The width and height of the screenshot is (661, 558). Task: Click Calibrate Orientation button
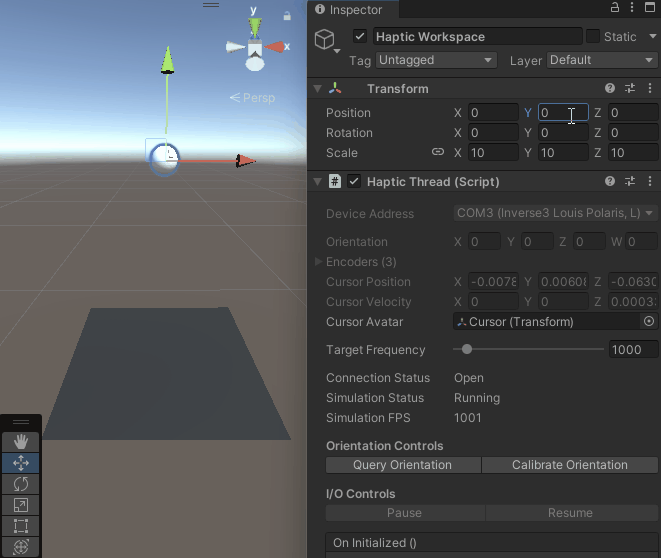pos(570,465)
